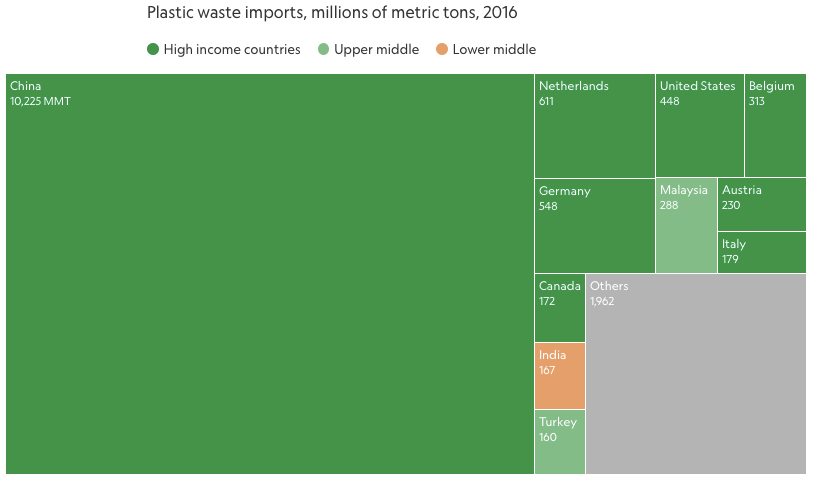Select the Belgium 313 block
Viewport: 813px width, 481px height.
(775, 125)
